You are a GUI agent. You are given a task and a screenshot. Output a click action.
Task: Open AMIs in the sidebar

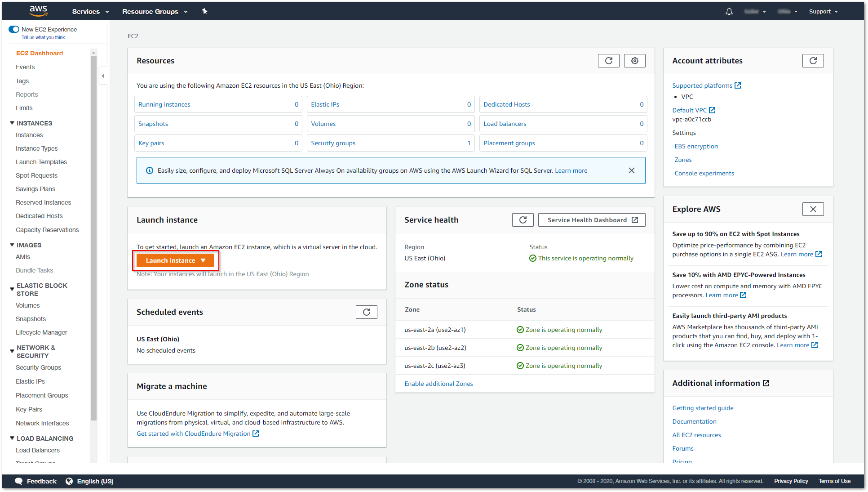pos(23,257)
